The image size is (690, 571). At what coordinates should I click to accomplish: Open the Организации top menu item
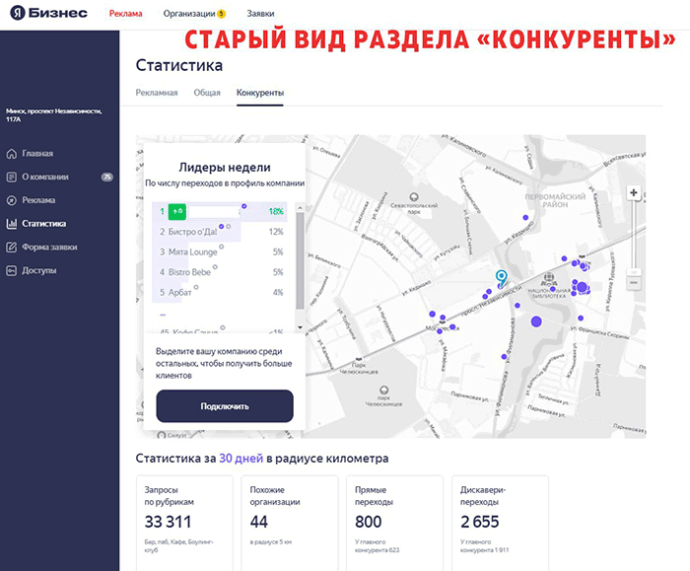point(189,14)
